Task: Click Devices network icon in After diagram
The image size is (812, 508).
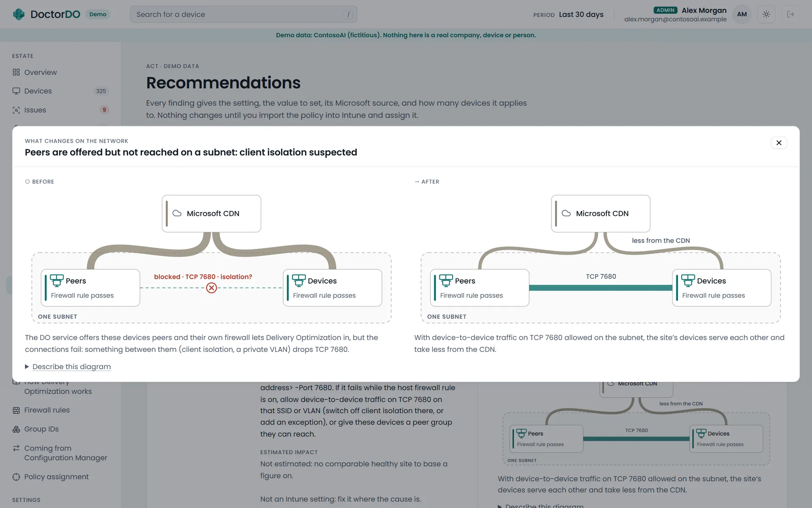Action: [688, 281]
